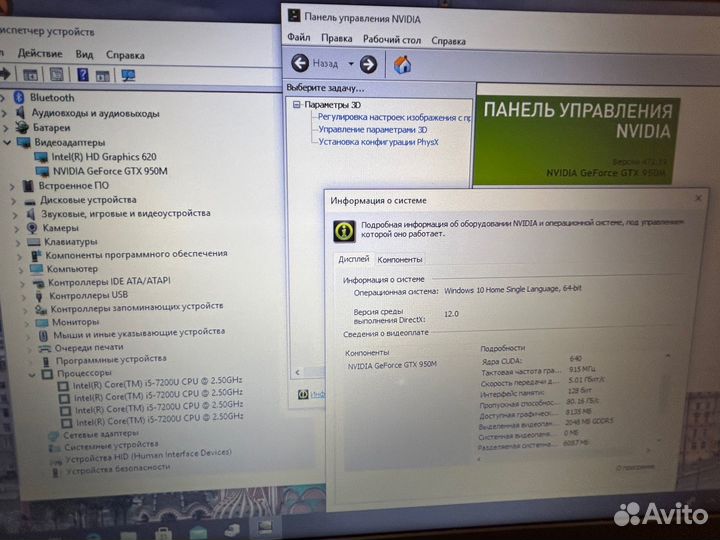Click the Батареи battery icon
Viewport: 720px width, 540px height.
click(x=22, y=127)
